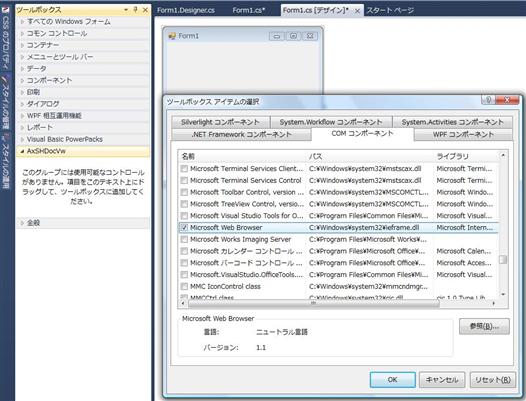Click the toolbox pin (auto-hide) icon

pyautogui.click(x=136, y=10)
